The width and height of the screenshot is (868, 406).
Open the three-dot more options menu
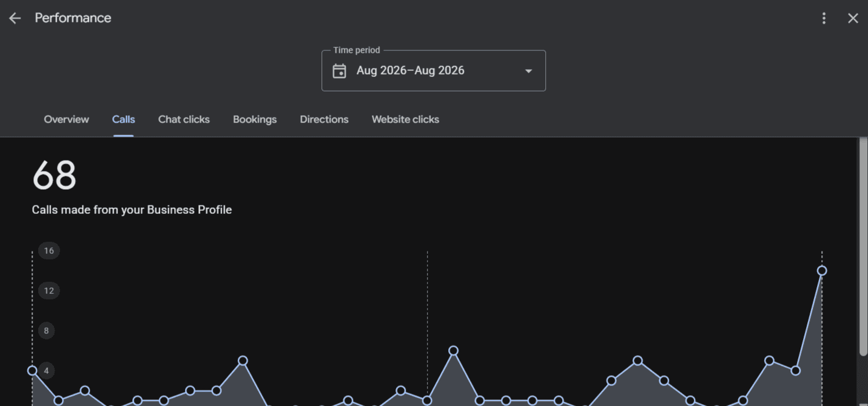pyautogui.click(x=824, y=18)
